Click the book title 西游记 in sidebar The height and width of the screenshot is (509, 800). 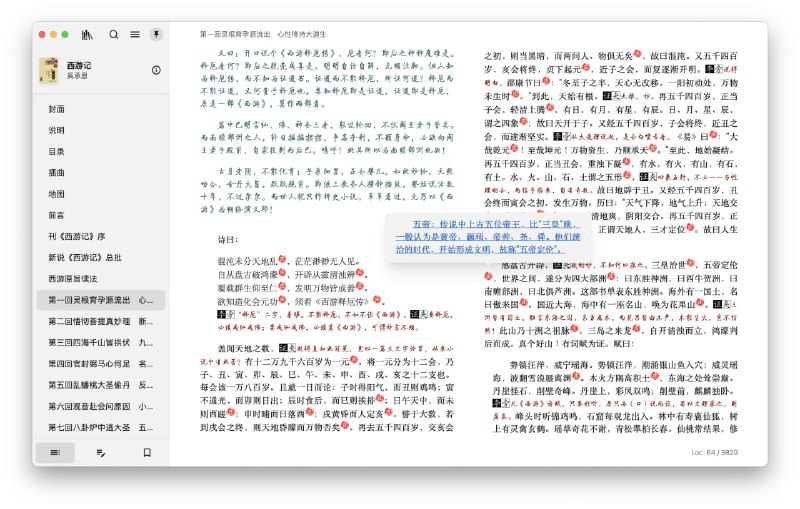[79, 65]
